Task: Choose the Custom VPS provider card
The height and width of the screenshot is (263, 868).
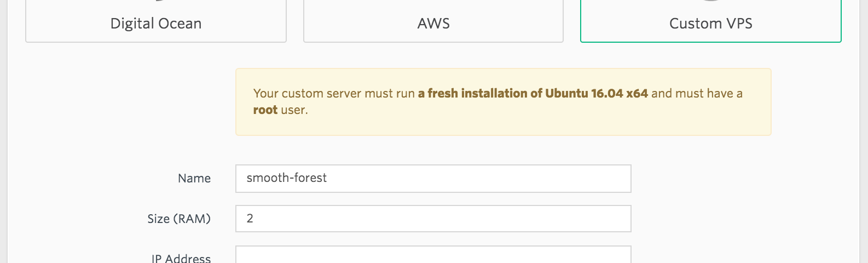Action: coord(711,21)
